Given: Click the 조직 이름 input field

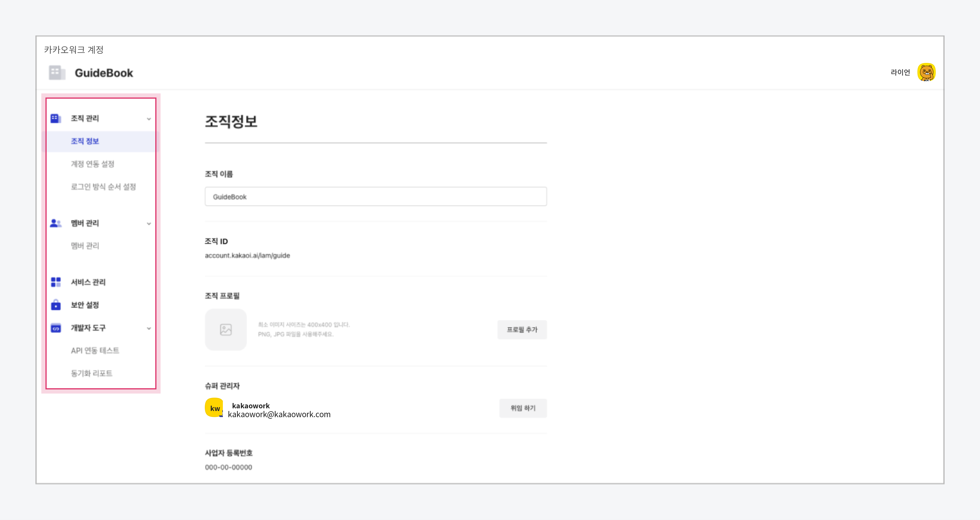Looking at the screenshot, I should [x=376, y=196].
